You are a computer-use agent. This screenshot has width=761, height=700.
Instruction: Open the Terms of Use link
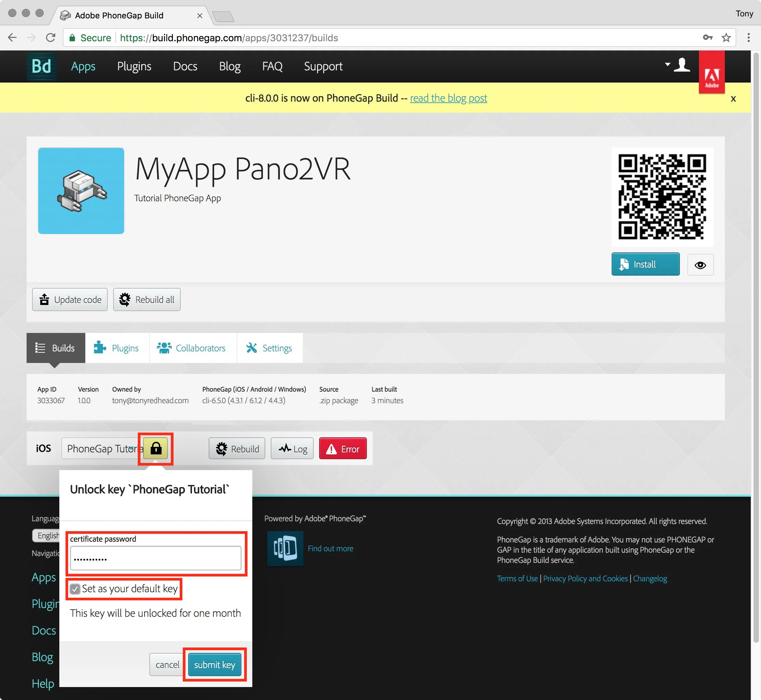pyautogui.click(x=517, y=579)
